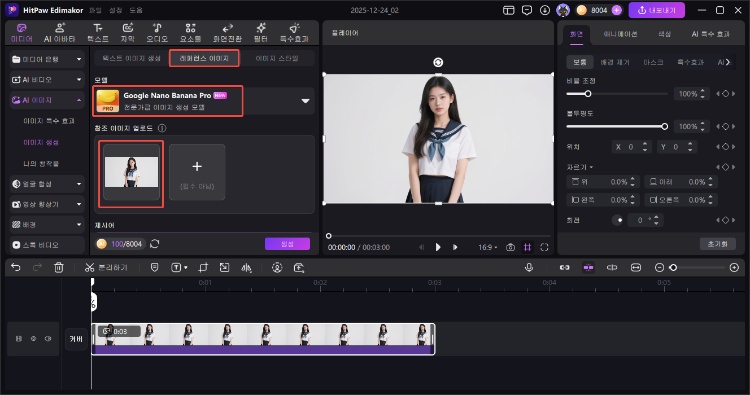
Task: Click the purple Export button
Action: (x=657, y=10)
